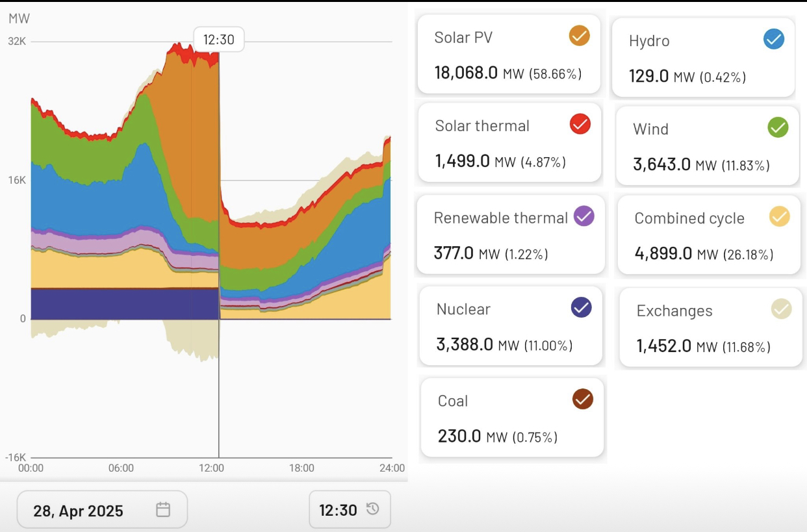Click the calendar icon in the date field
Screen dimensions: 807x532
click(x=163, y=510)
